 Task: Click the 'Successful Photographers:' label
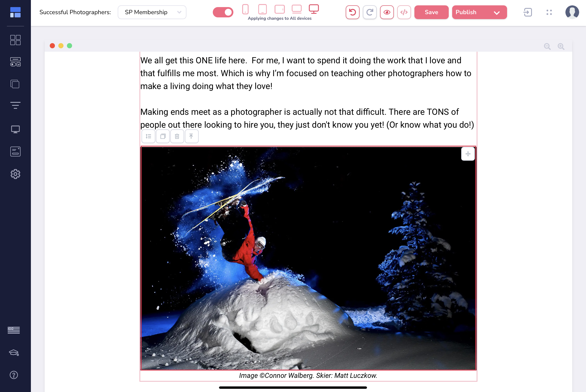click(x=75, y=12)
